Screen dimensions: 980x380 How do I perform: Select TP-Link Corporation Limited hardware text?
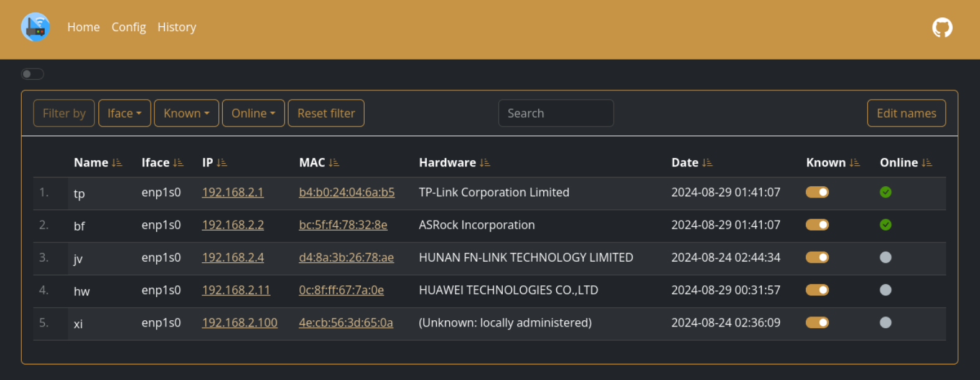[494, 192]
